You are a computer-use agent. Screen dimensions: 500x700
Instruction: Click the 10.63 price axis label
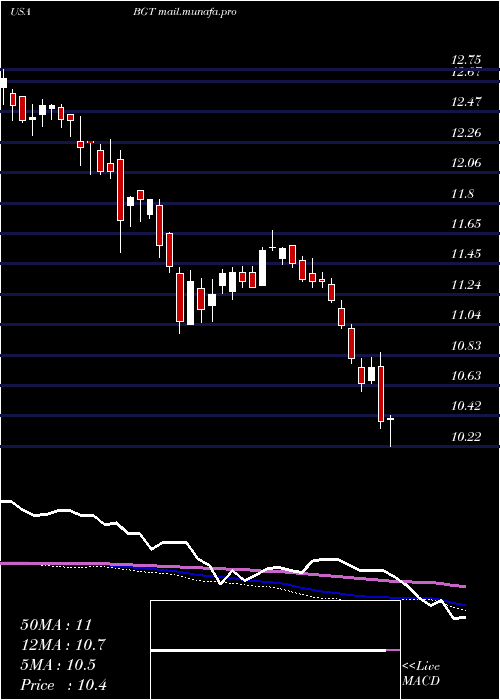(x=466, y=376)
